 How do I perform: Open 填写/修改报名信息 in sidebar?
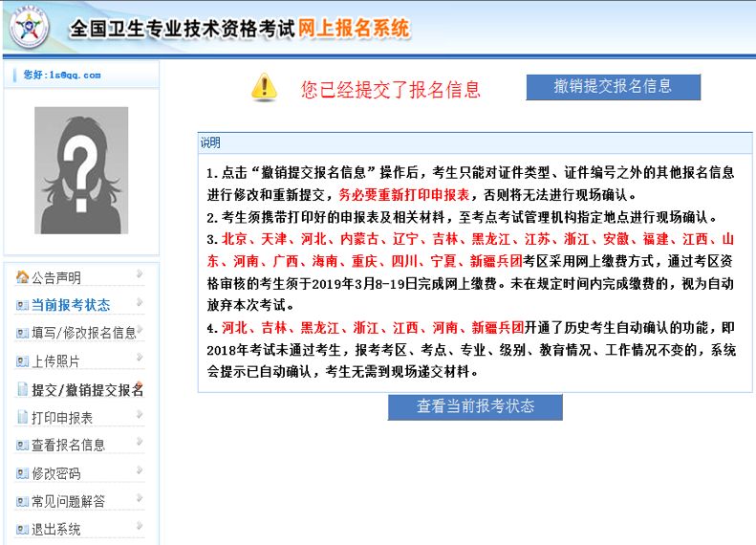[x=84, y=334]
